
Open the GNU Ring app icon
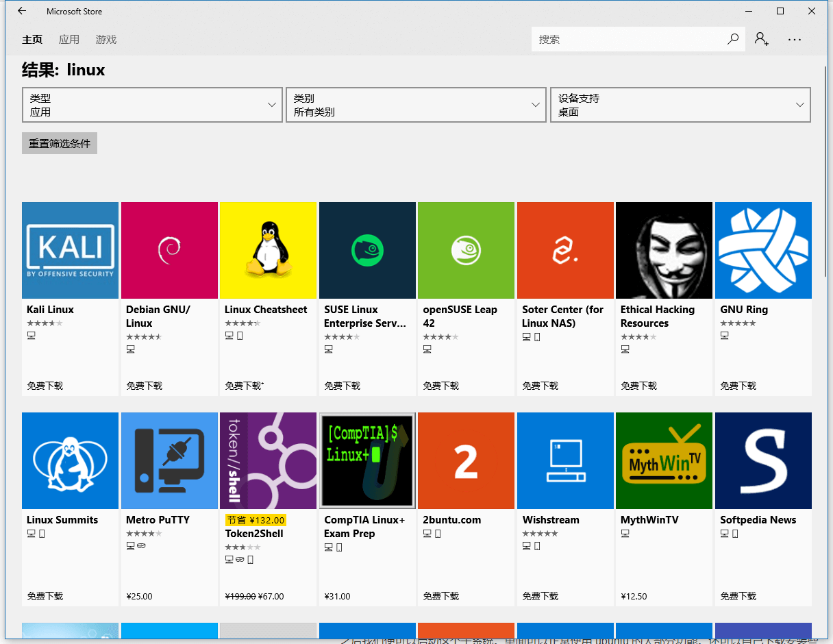(x=763, y=250)
